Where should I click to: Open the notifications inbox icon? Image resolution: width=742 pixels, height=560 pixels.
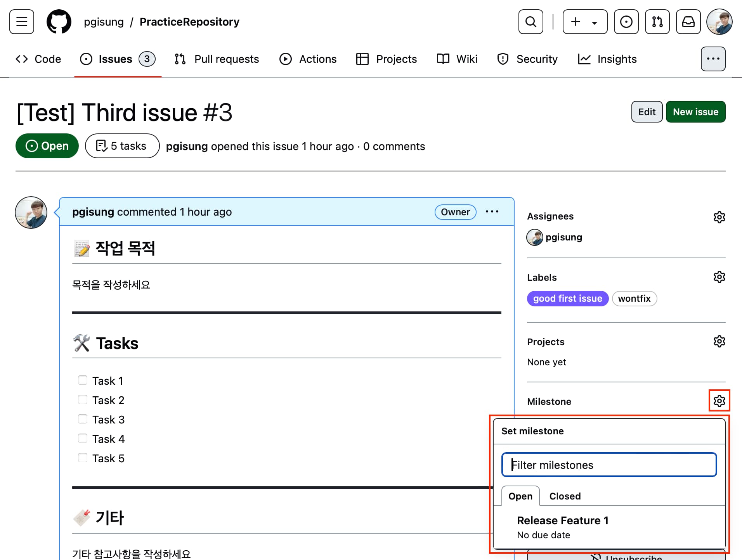coord(688,22)
